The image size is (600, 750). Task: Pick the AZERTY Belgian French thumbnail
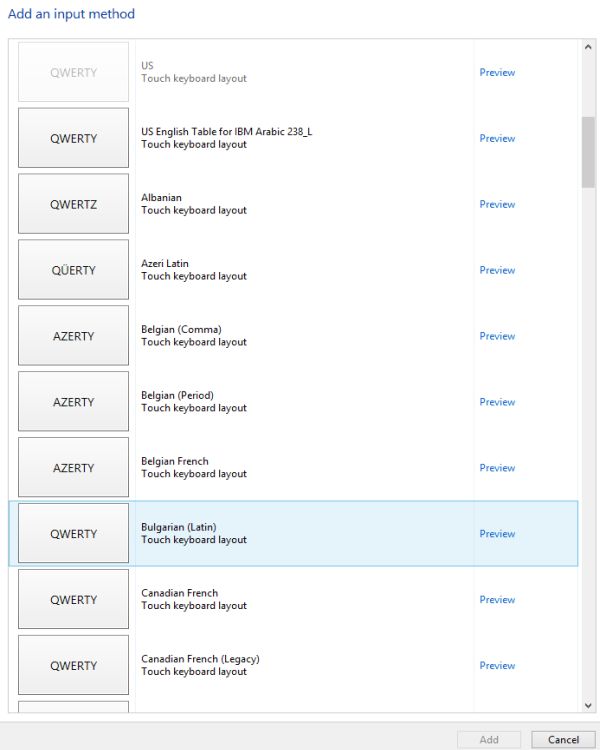click(74, 468)
